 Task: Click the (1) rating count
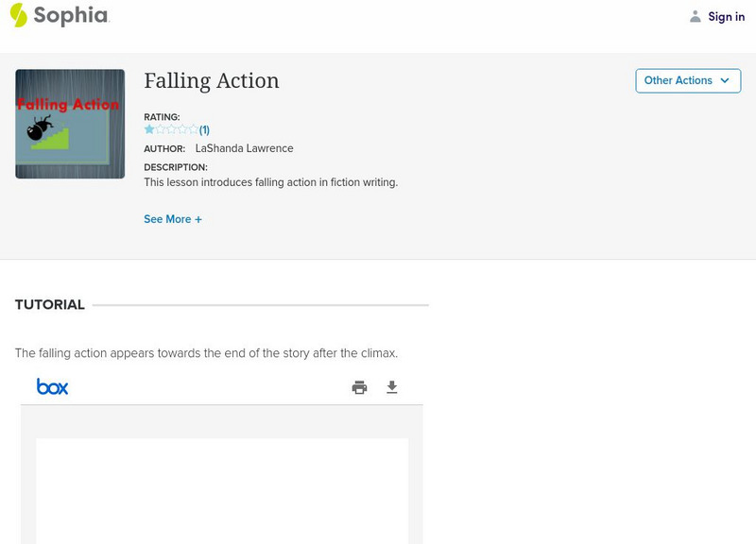click(x=204, y=130)
